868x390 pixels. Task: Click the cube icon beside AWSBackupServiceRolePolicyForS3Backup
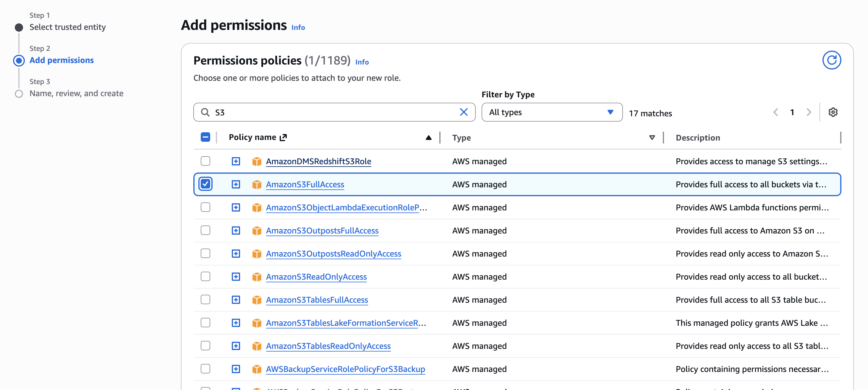257,369
